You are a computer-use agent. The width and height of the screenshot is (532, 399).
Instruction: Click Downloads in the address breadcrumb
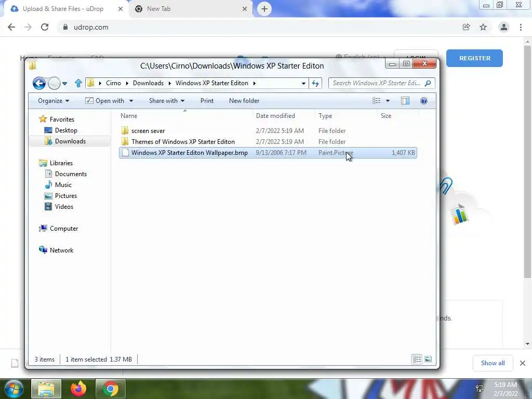point(148,83)
